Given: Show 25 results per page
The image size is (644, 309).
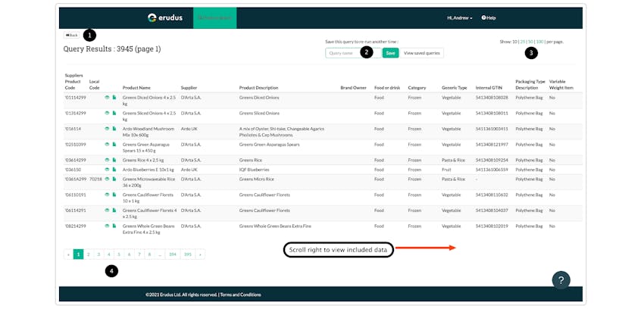Looking at the screenshot, I should [x=523, y=42].
